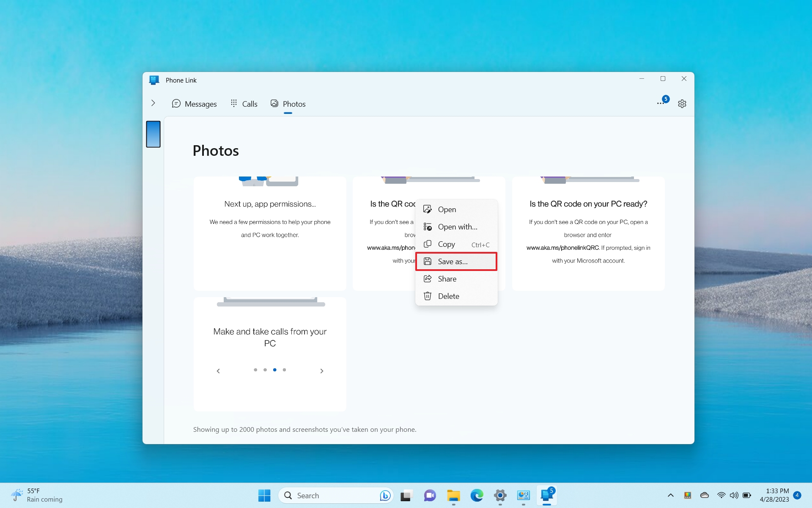
Task: Select the first carousel dot indicator
Action: (x=255, y=369)
